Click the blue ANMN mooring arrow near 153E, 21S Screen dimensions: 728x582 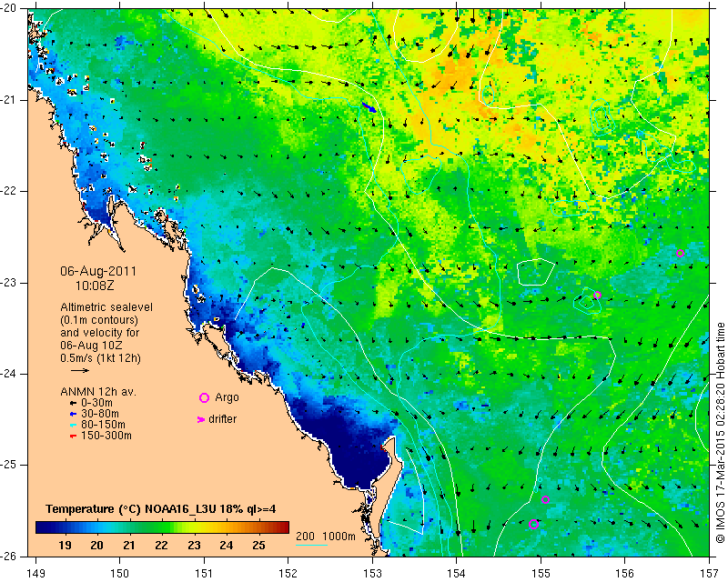[369, 107]
